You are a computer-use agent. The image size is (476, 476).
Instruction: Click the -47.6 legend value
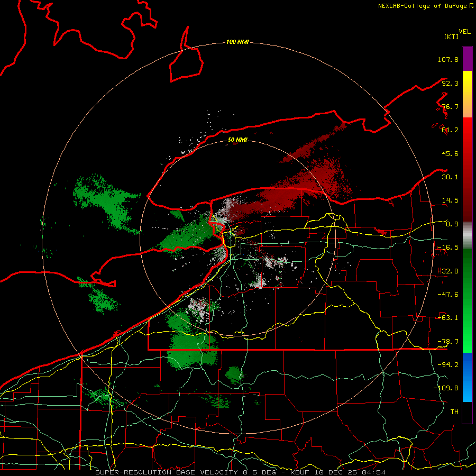point(448,295)
